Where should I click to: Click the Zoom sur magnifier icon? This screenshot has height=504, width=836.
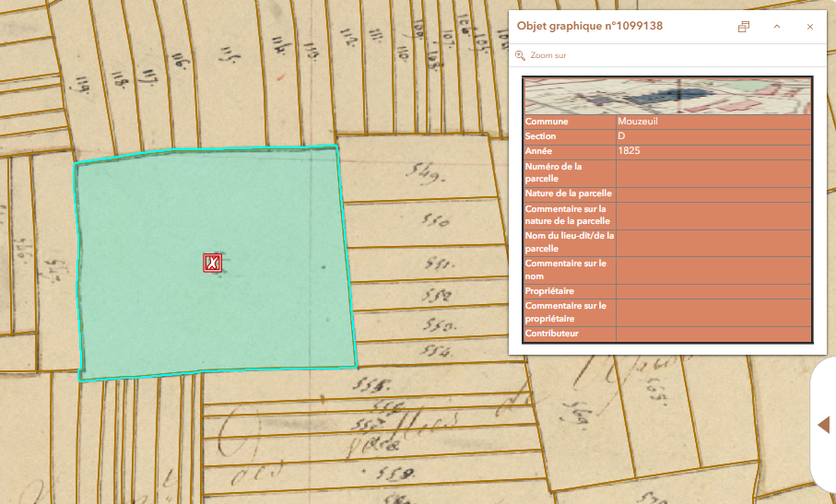click(520, 56)
